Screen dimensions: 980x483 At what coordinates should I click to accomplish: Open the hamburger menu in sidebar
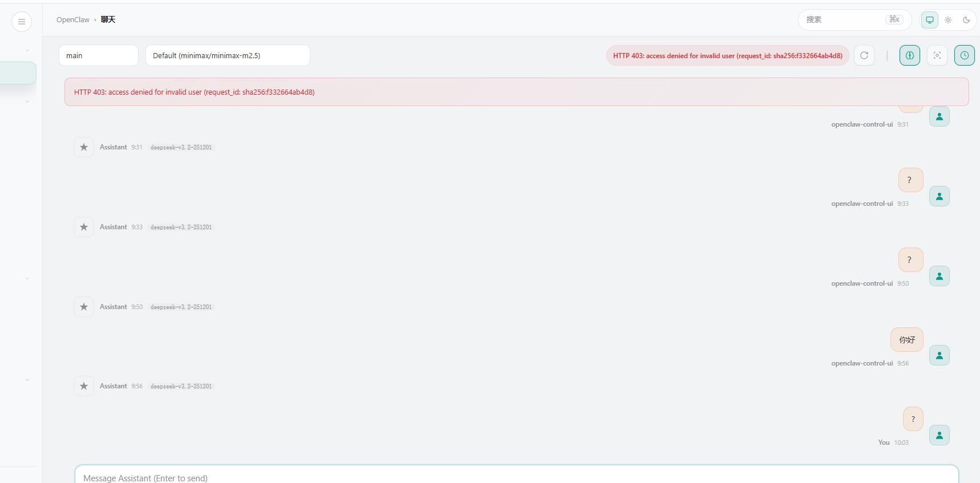22,22
